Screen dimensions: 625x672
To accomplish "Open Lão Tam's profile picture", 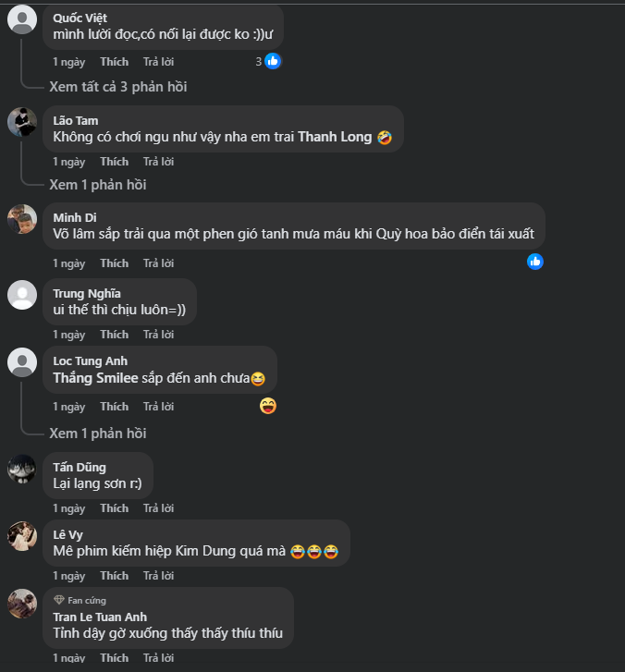I will (x=22, y=122).
